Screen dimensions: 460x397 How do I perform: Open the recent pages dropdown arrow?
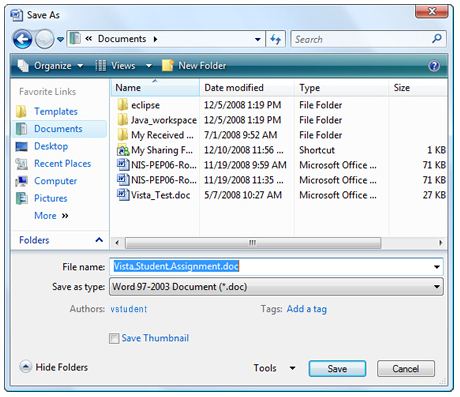[60, 39]
